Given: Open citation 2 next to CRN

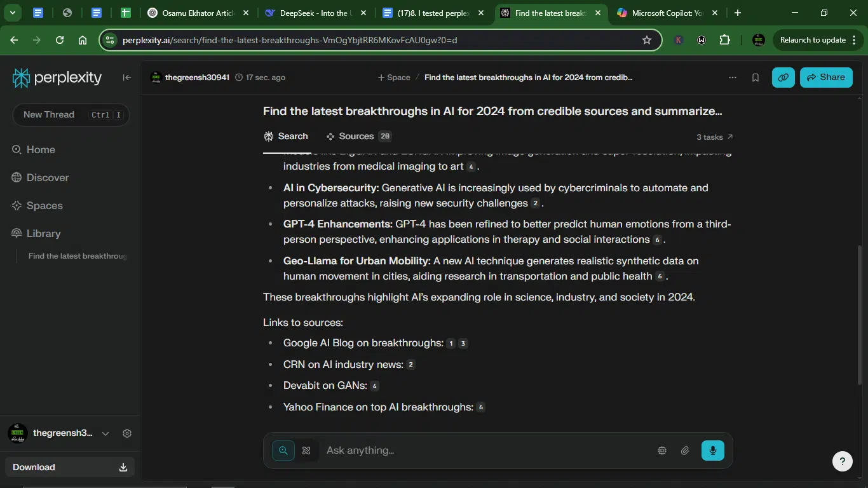Looking at the screenshot, I should click(x=410, y=365).
